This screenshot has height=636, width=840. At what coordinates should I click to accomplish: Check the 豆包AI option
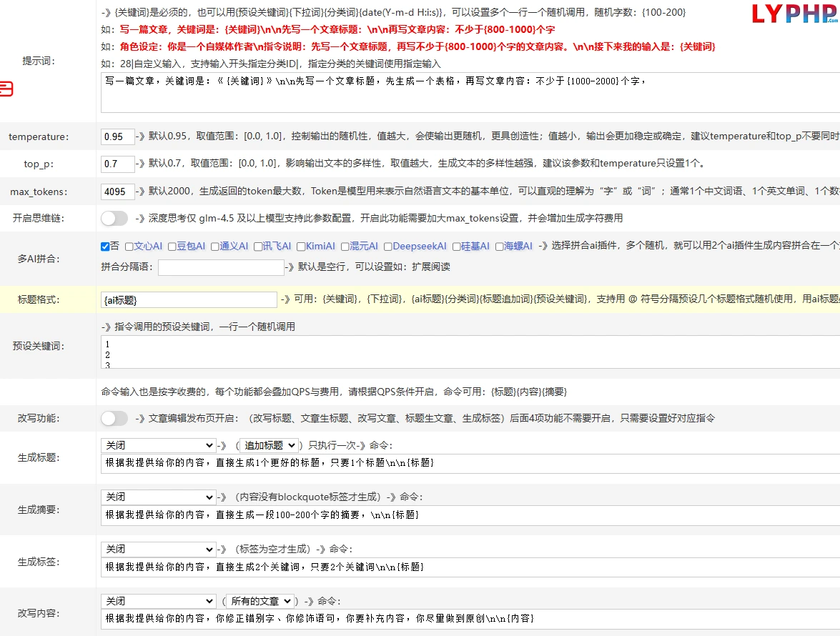(172, 247)
